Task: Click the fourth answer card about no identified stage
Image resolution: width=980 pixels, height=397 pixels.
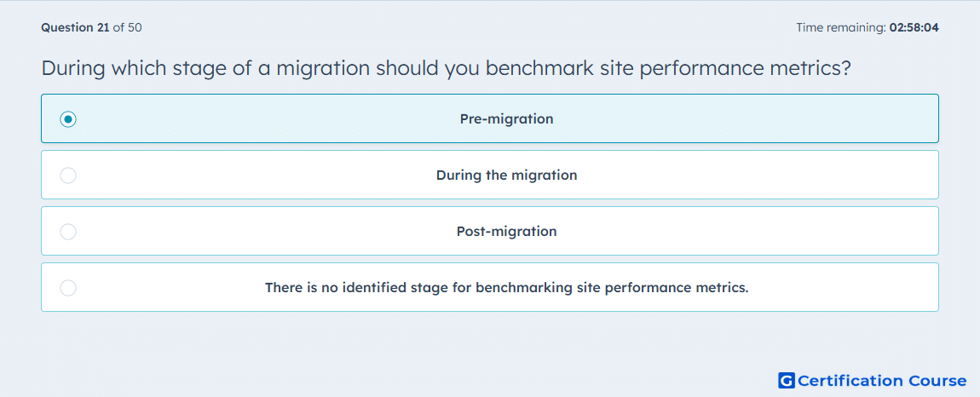Action: point(490,287)
